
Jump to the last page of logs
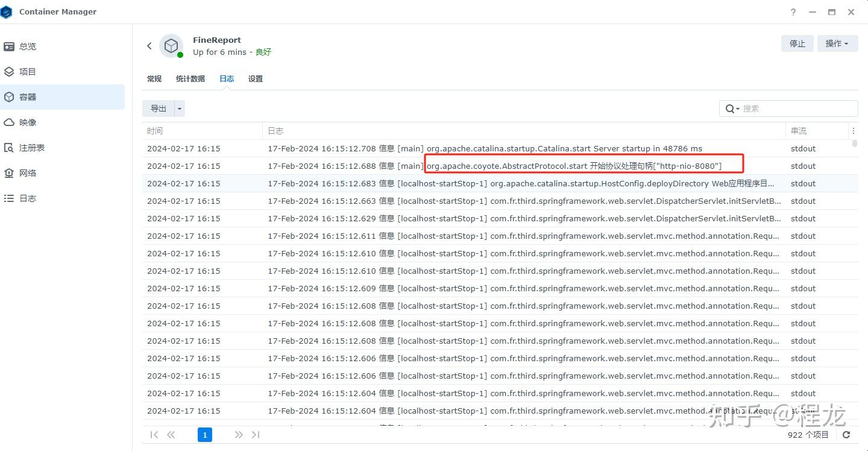pyautogui.click(x=256, y=434)
